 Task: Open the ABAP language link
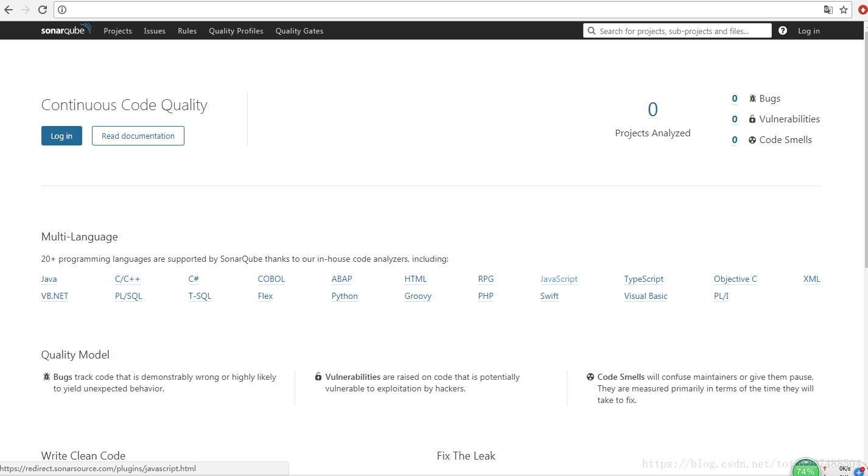[x=342, y=279]
